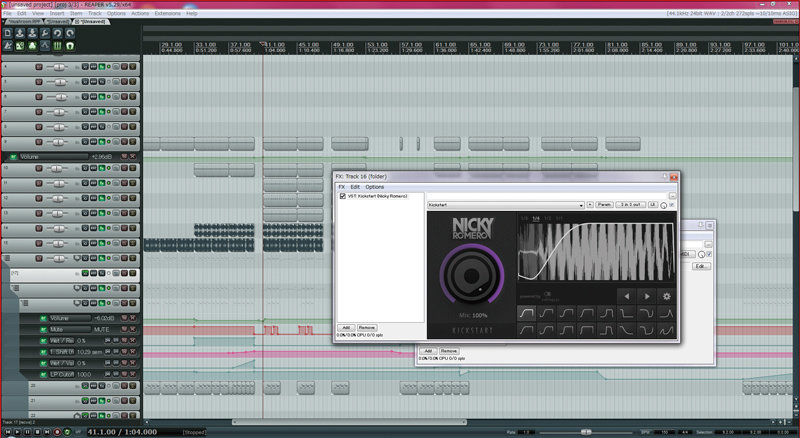The width and height of the screenshot is (800, 438).
Task: Open the Actions menu
Action: [x=140, y=13]
